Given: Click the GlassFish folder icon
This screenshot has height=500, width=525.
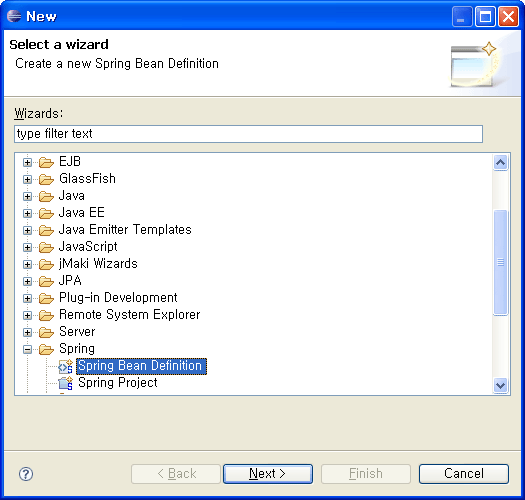Looking at the screenshot, I should click(x=46, y=179).
